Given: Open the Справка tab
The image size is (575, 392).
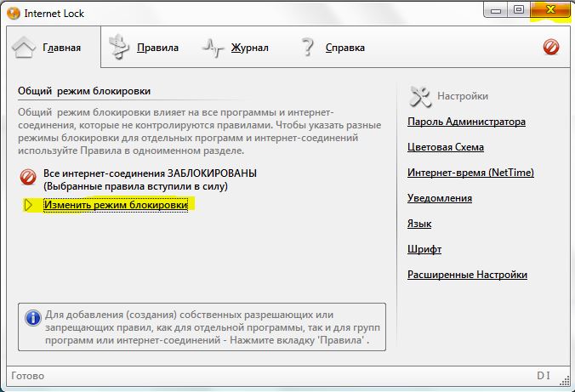Looking at the screenshot, I should (344, 48).
